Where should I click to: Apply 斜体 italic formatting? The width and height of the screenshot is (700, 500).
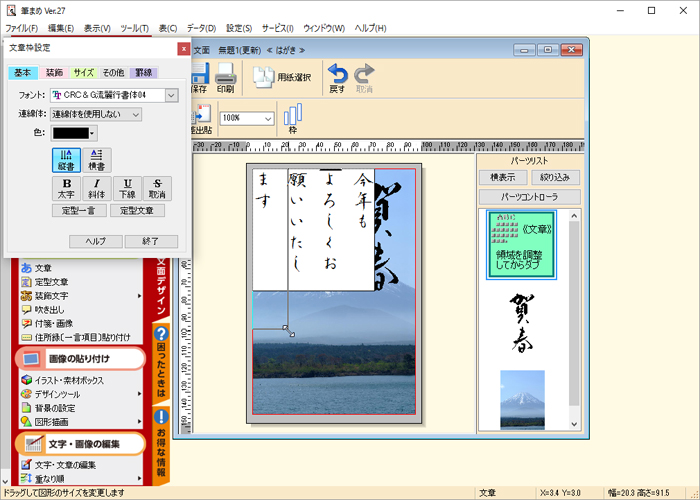pyautogui.click(x=97, y=188)
